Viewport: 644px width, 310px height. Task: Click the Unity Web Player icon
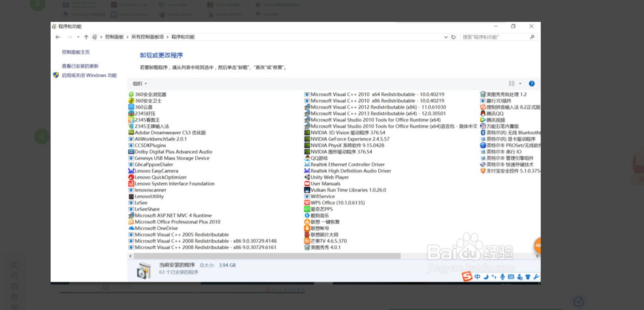pos(307,177)
